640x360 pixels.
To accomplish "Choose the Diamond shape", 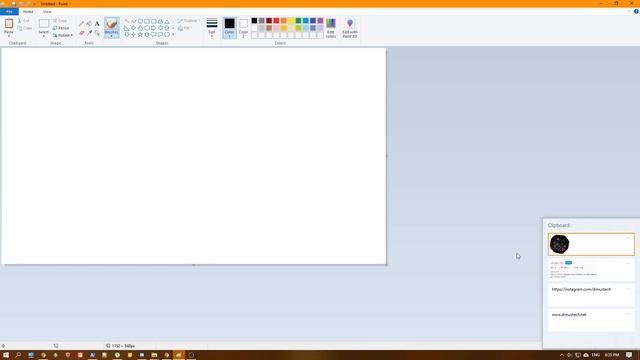I will click(x=133, y=28).
